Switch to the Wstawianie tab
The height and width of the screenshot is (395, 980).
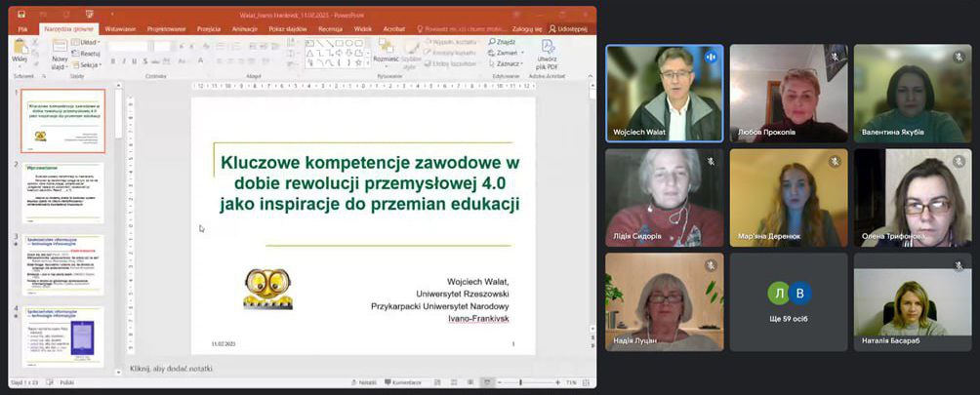(x=119, y=29)
